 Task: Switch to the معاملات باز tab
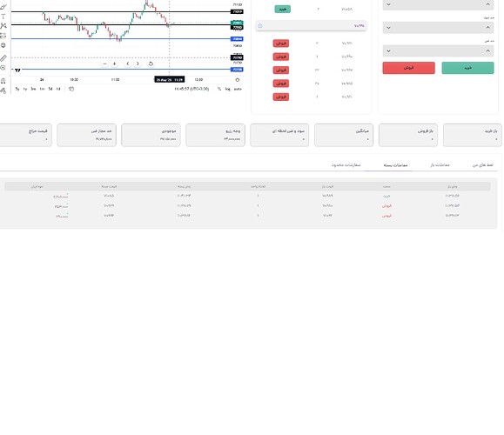tap(440, 164)
